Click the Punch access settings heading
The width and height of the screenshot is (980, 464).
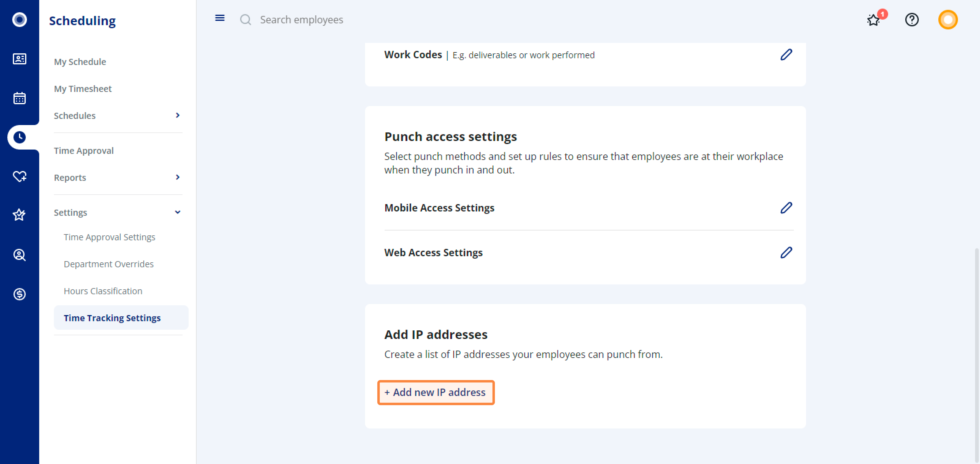tap(450, 137)
